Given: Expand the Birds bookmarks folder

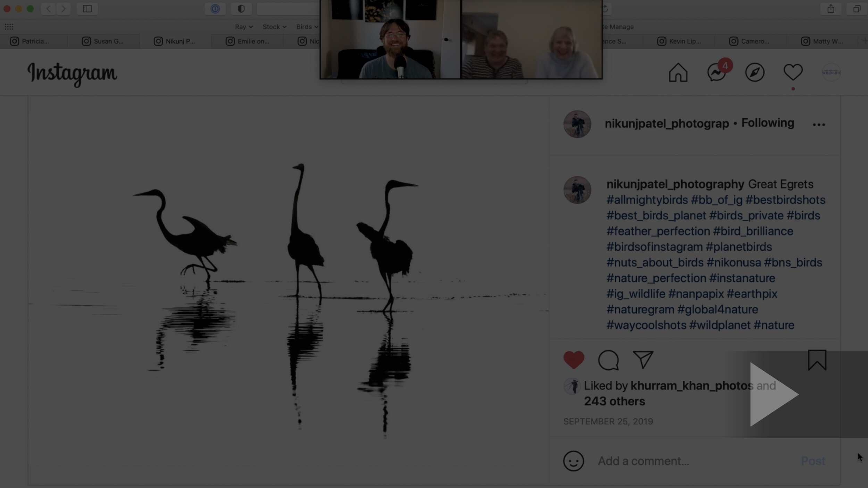Looking at the screenshot, I should pos(307,27).
